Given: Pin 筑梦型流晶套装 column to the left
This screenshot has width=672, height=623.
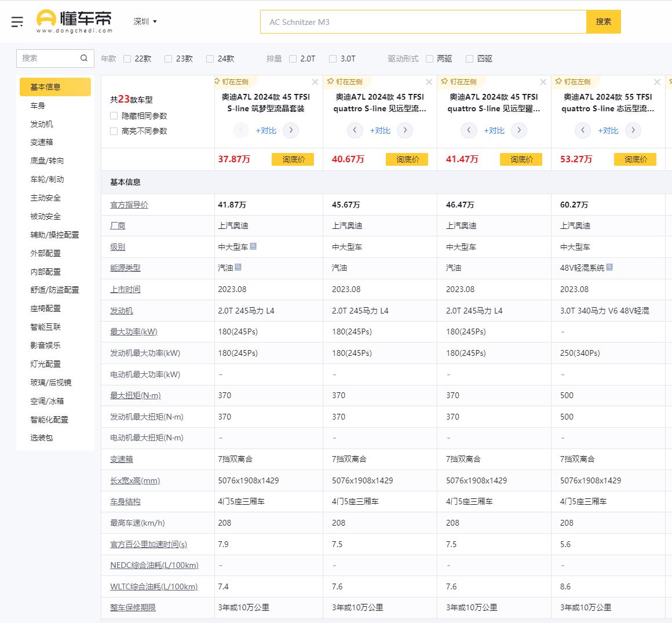Looking at the screenshot, I should point(231,82).
